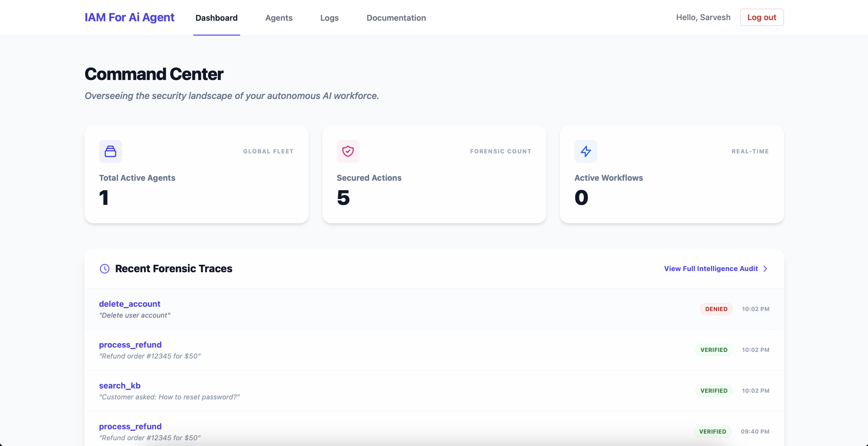This screenshot has width=868, height=446.
Task: Click the IAM For Ai Agent logo
Action: pos(129,17)
